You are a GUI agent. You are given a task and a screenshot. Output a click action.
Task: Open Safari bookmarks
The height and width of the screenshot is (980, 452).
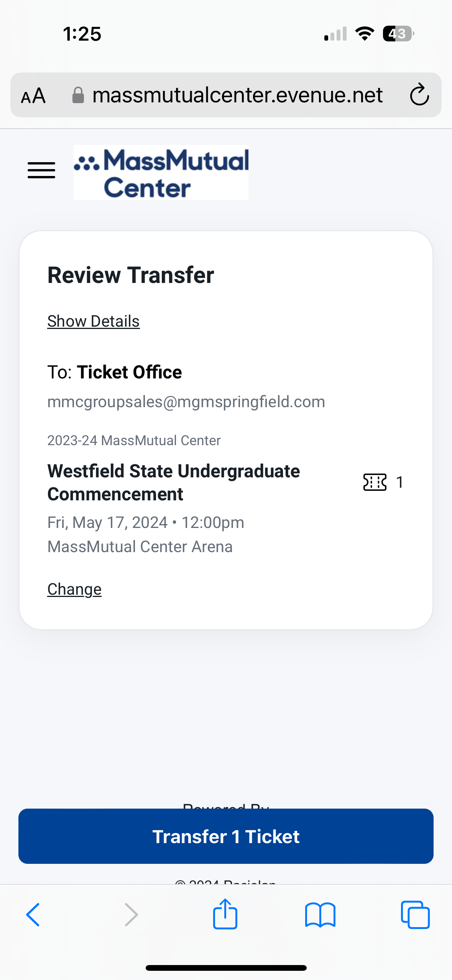click(320, 914)
